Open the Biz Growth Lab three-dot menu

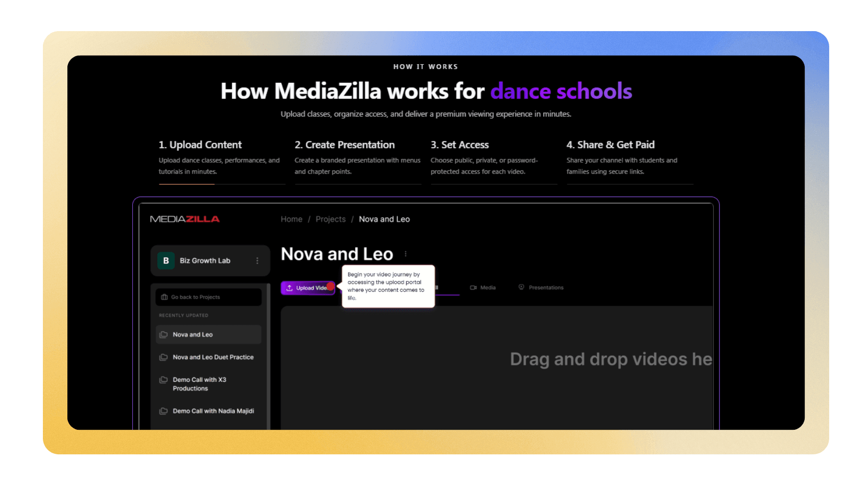pos(257,261)
